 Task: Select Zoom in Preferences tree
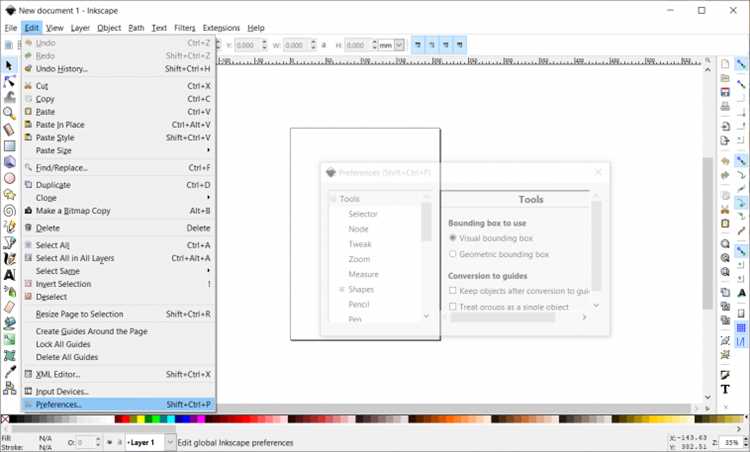click(359, 259)
